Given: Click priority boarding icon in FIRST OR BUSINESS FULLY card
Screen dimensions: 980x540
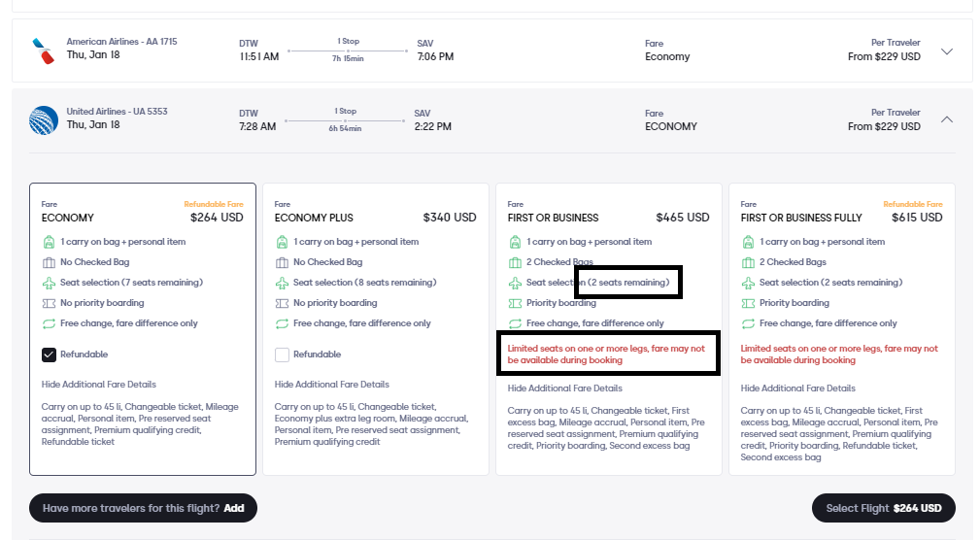Looking at the screenshot, I should 748,303.
